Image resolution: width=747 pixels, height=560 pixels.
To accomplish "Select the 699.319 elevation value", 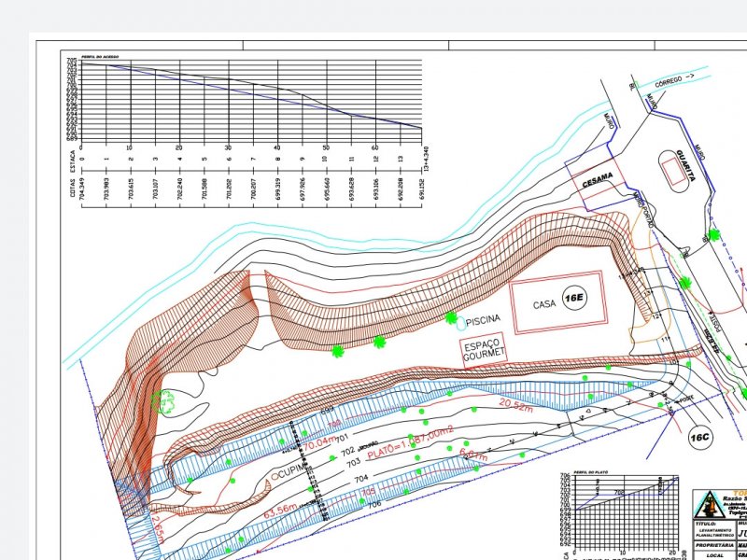I will [277, 189].
